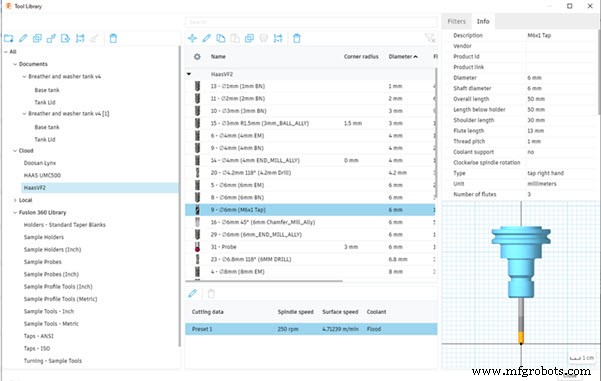Click the drill icon in row 20
The image size is (601, 381).
(x=197, y=172)
